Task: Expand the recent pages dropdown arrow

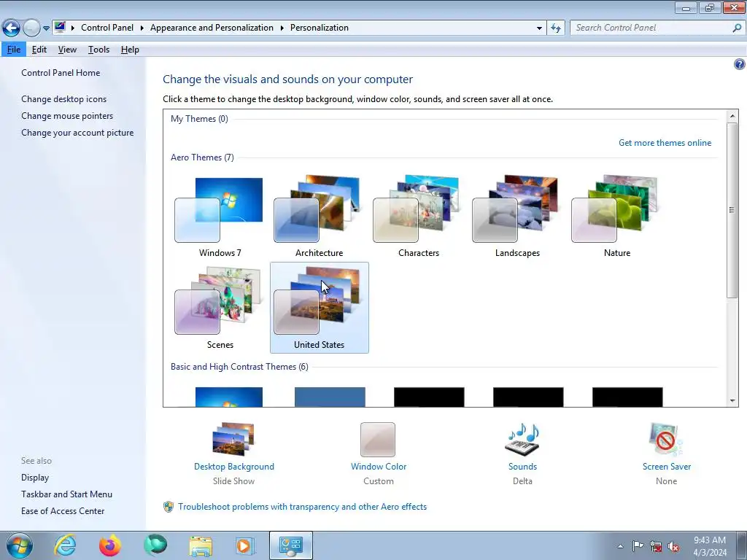Action: pyautogui.click(x=46, y=28)
